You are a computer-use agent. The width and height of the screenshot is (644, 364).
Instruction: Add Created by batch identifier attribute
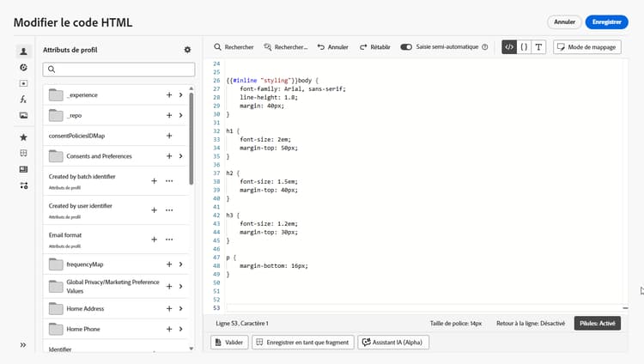pos(154,181)
